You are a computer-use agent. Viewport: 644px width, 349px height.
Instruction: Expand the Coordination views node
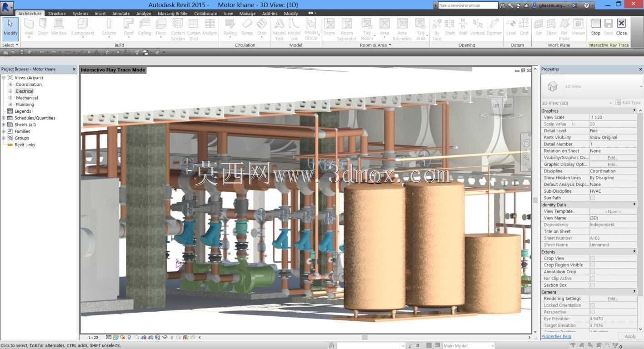coord(10,85)
